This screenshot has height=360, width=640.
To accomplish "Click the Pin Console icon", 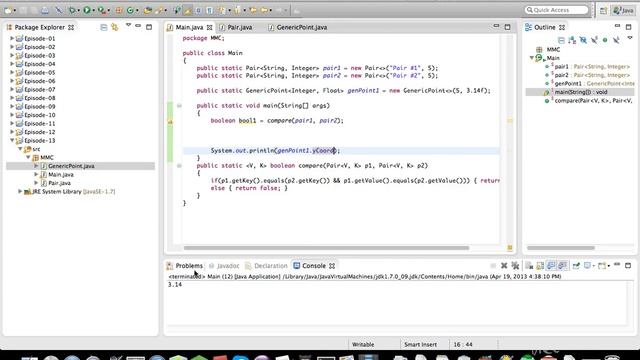I will click(x=576, y=266).
